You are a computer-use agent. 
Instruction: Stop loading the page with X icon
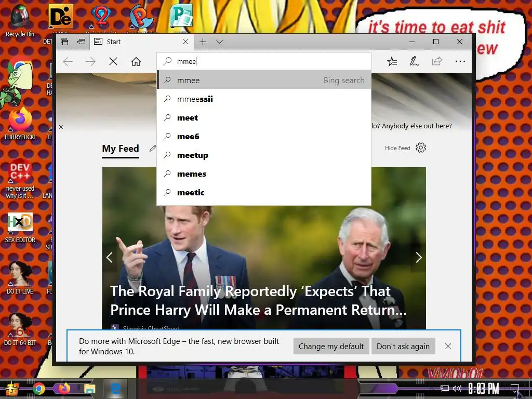coord(113,61)
